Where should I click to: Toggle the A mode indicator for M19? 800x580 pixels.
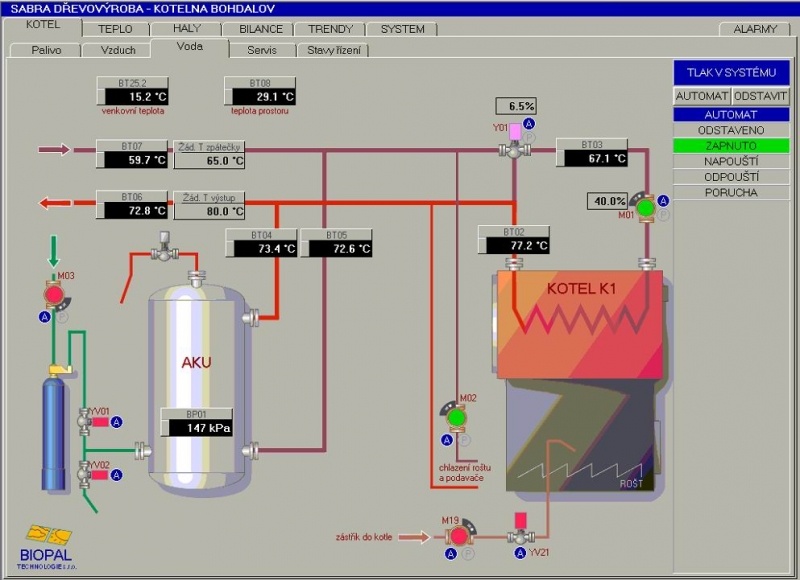tap(451, 553)
